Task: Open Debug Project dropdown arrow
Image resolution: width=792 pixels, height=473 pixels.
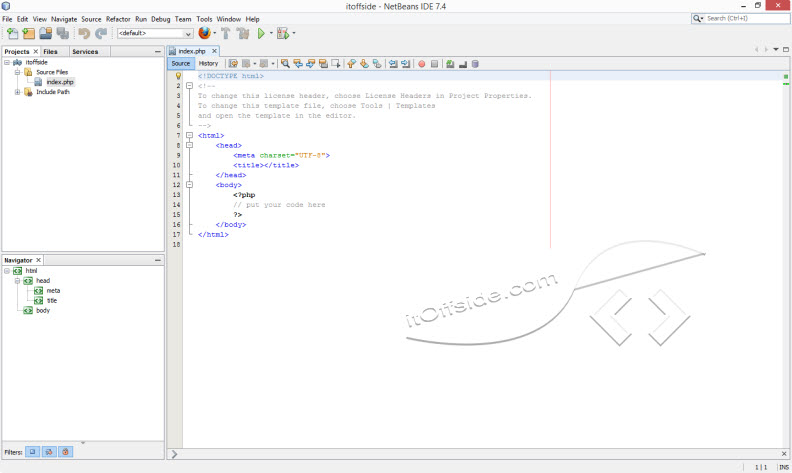Action: [x=294, y=33]
